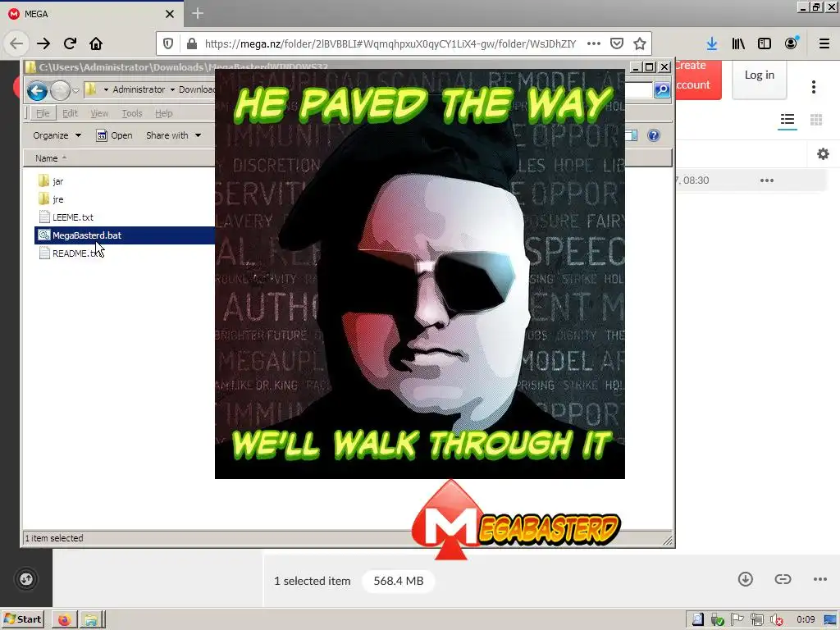Image resolution: width=840 pixels, height=630 pixels.
Task: Show site security padlock info
Action: point(192,43)
